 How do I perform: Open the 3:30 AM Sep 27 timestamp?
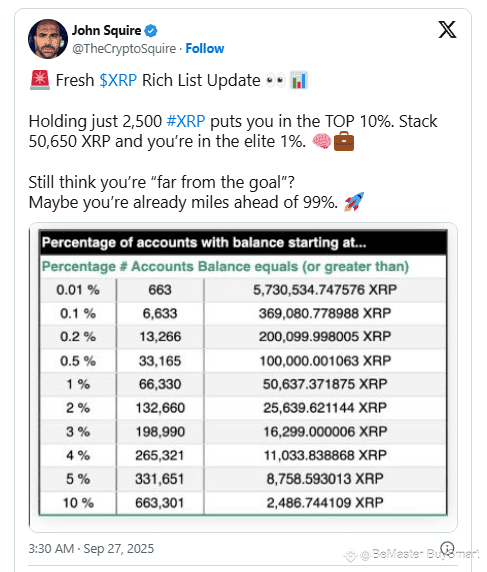tap(91, 549)
